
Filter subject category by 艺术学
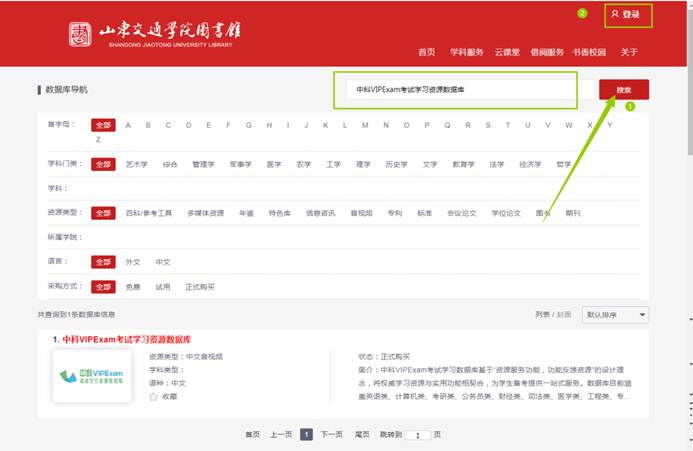[x=137, y=164]
